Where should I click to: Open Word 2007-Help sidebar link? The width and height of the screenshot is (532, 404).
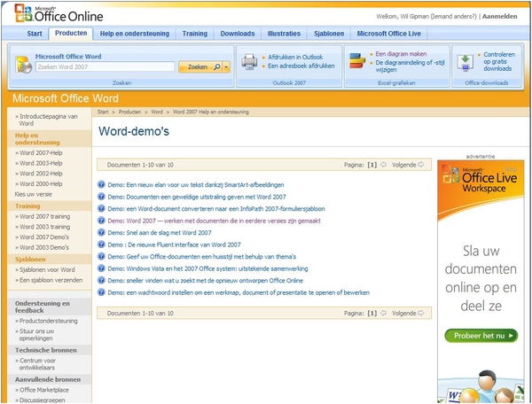coord(41,153)
